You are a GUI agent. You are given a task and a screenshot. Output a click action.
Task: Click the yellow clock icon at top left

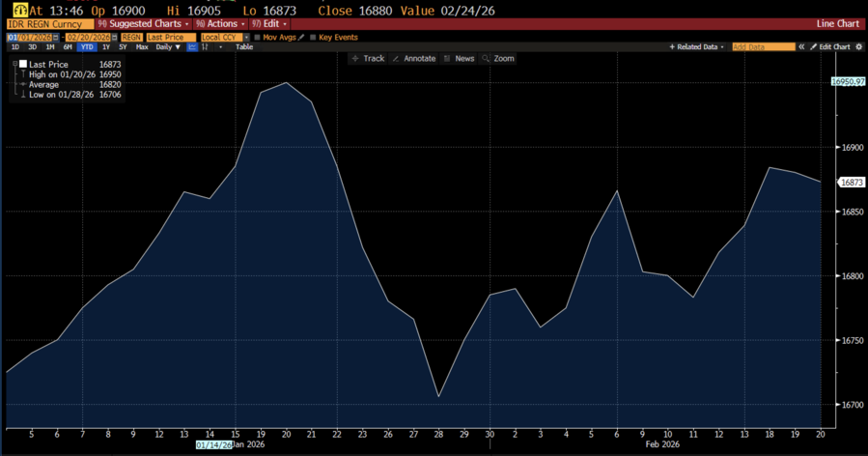click(19, 10)
